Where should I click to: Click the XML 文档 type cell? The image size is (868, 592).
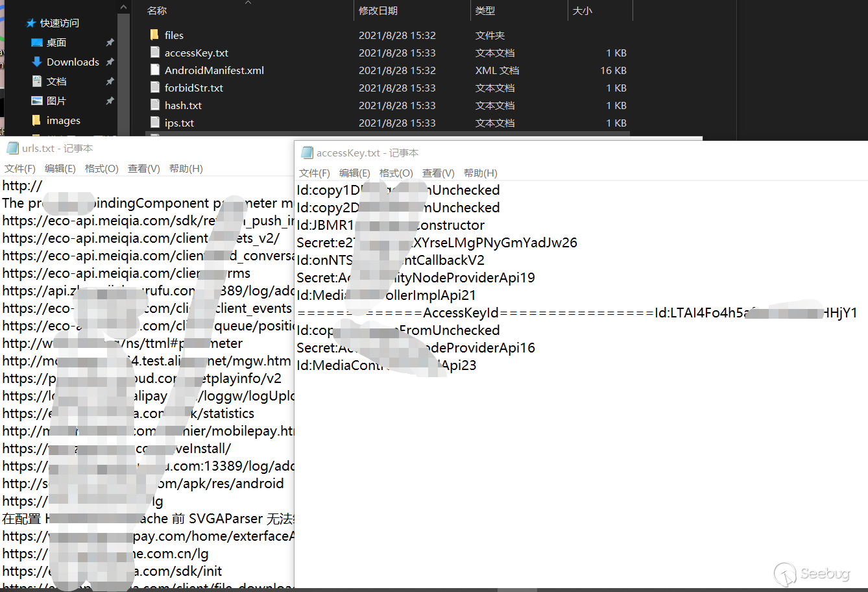497,70
